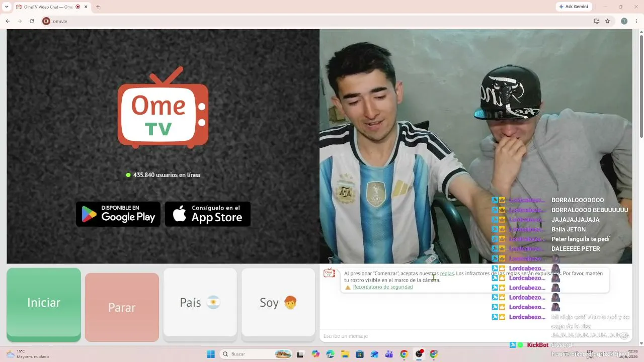Select the OmeTV Video Chat tab
This screenshot has width=644, height=362.
48,7
